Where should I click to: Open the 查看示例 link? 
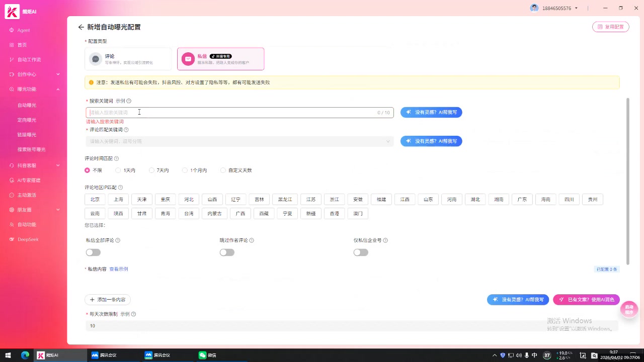pos(119,269)
